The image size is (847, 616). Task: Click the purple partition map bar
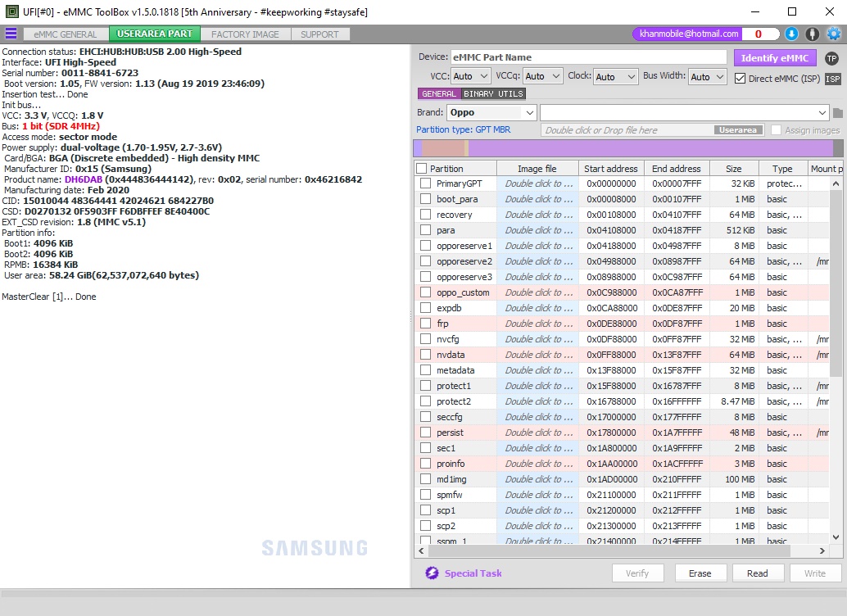click(651, 148)
